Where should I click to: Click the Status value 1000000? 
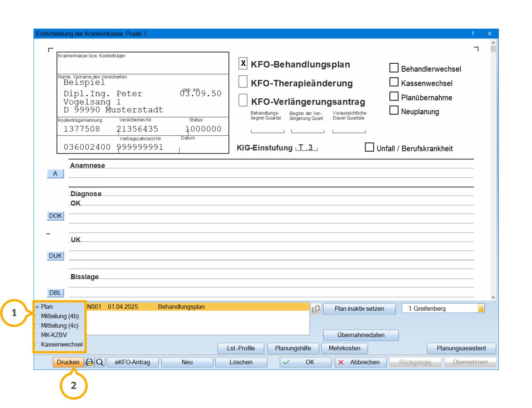tap(204, 129)
